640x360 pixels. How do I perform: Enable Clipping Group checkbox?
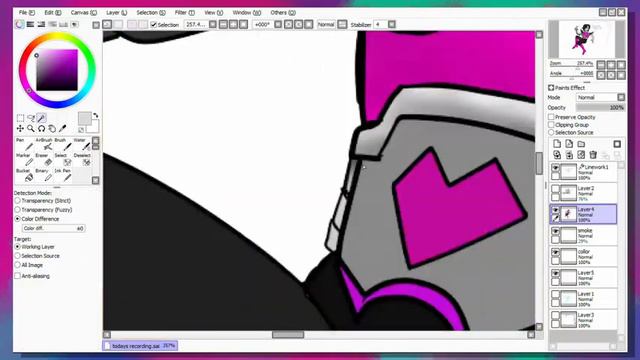[x=551, y=125]
